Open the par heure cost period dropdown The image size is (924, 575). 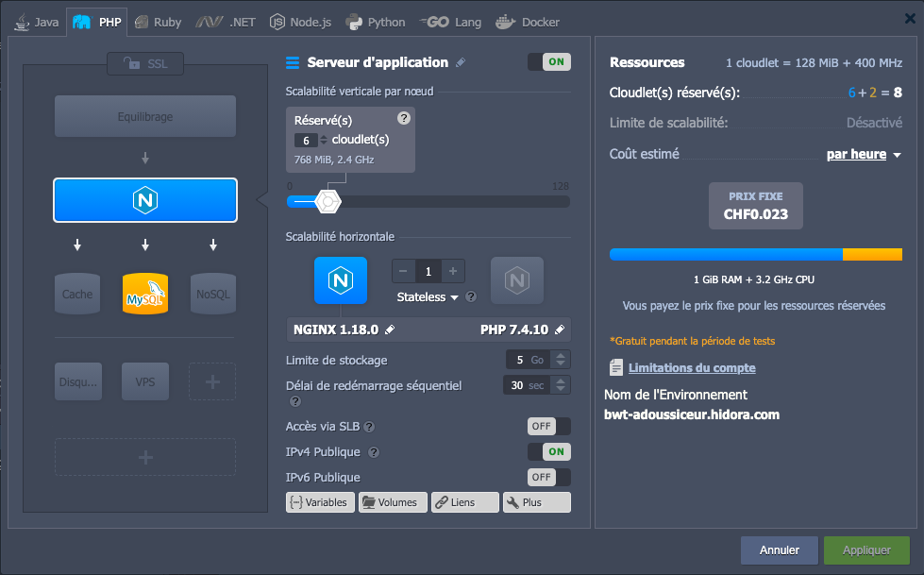click(x=864, y=155)
